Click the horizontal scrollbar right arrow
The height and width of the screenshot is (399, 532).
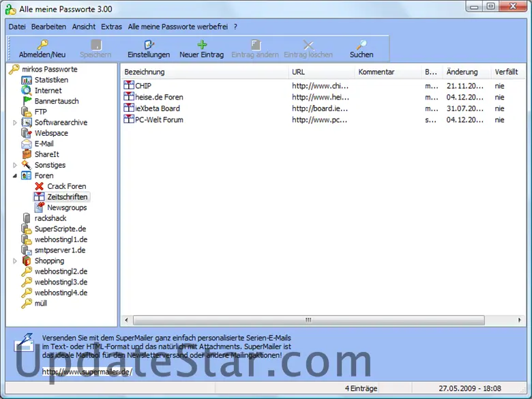tap(520, 320)
